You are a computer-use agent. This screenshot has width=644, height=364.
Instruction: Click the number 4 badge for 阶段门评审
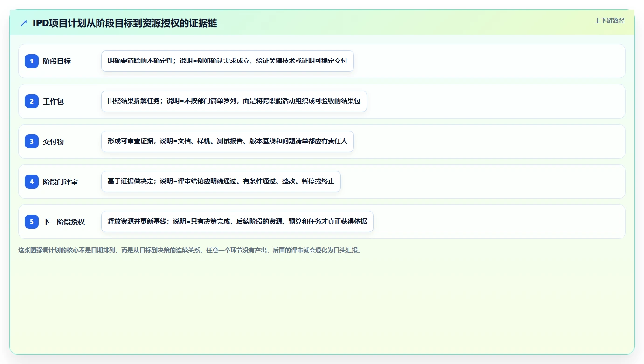point(32,182)
